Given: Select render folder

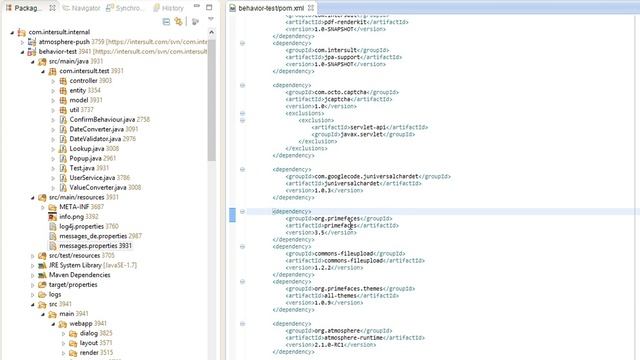Looking at the screenshot, I should coord(91,353).
